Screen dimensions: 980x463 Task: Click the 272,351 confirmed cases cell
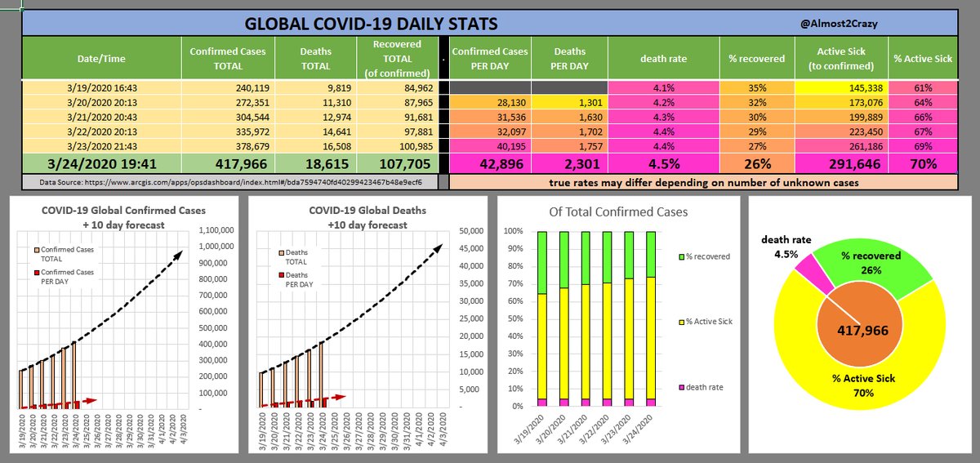click(226, 103)
